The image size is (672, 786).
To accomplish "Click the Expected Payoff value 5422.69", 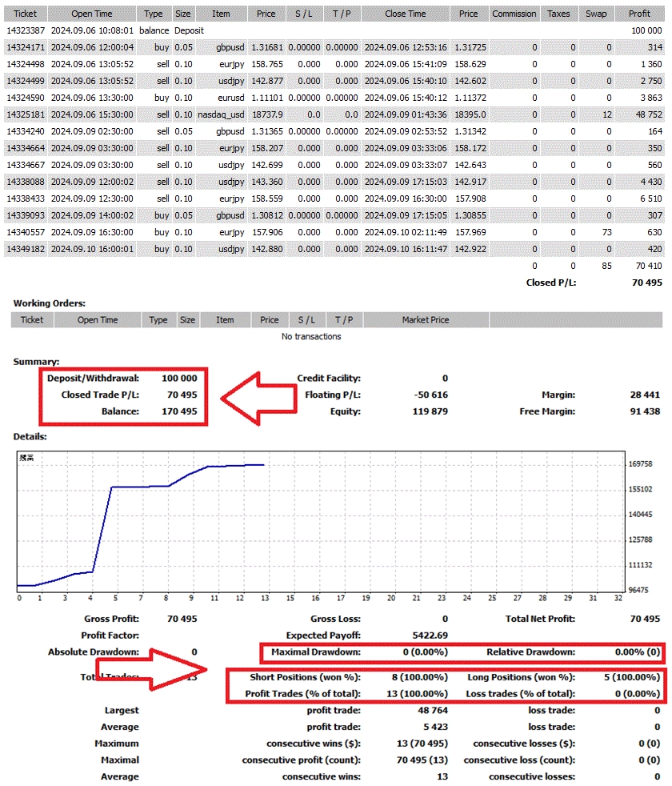I will pyautogui.click(x=430, y=636).
